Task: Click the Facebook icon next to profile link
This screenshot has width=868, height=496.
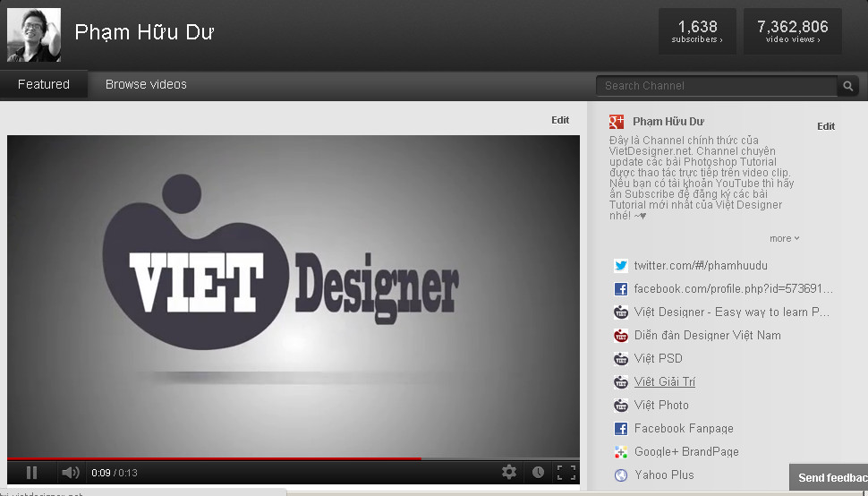Action: pos(620,289)
